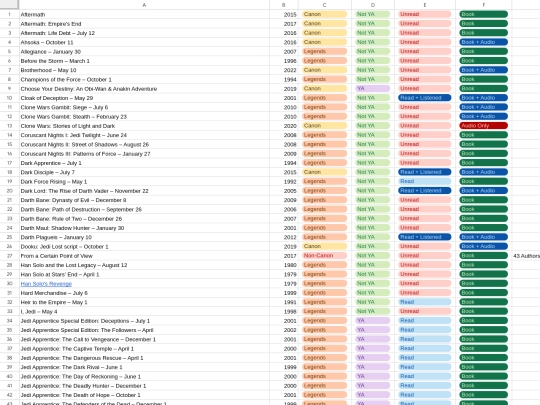Select cell 'Jedi Apprentice: The Captive Temple – April 1'
Image resolution: width=540 pixels, height=405 pixels.
pos(144,349)
